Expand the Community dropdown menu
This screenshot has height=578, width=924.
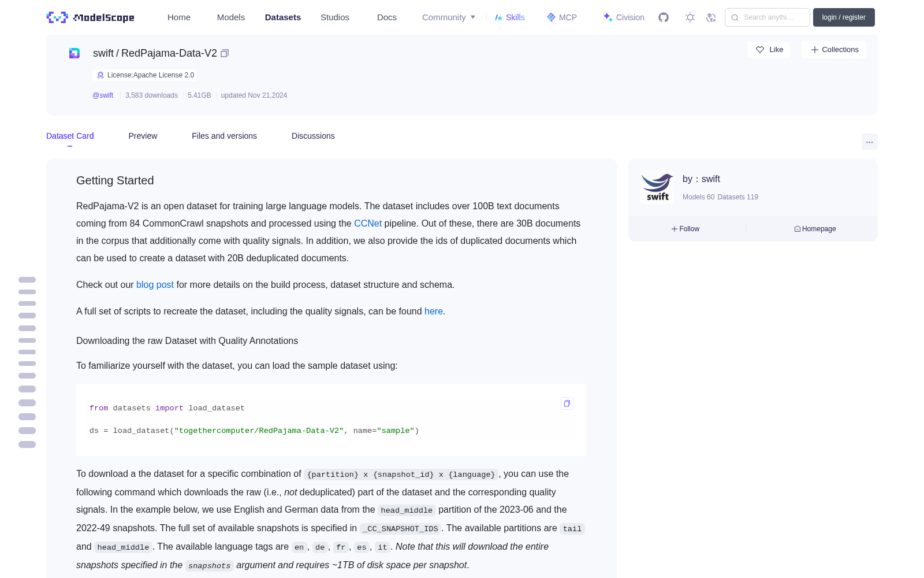(x=449, y=17)
